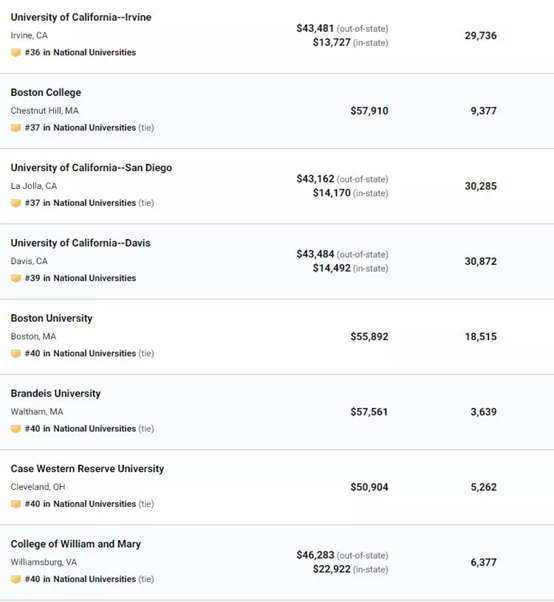Click the gold badge in Boston University row
554x602 pixels.
(16, 354)
